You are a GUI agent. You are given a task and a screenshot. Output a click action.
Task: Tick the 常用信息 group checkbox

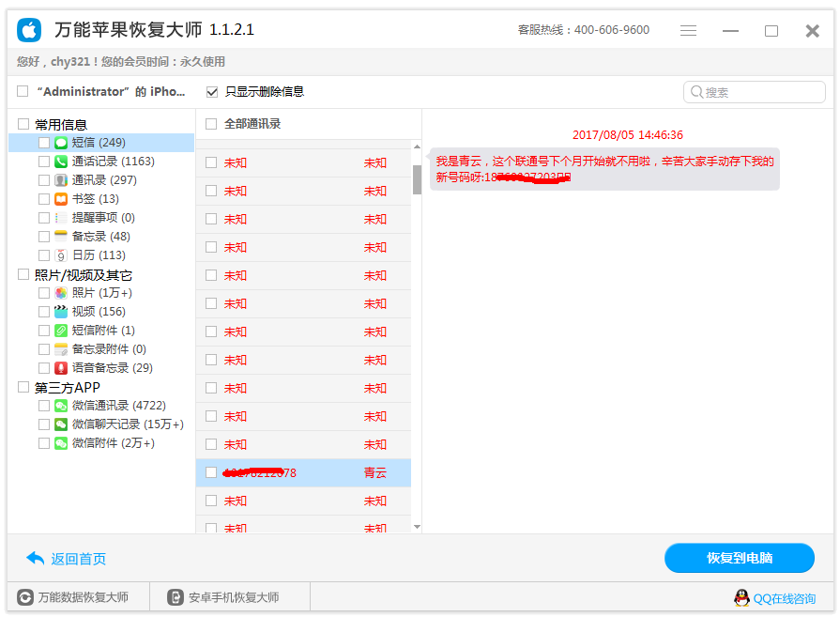23,124
